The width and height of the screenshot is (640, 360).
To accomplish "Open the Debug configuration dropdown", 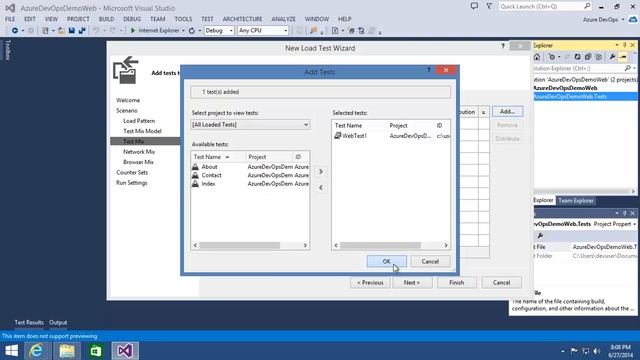I will (x=219, y=31).
